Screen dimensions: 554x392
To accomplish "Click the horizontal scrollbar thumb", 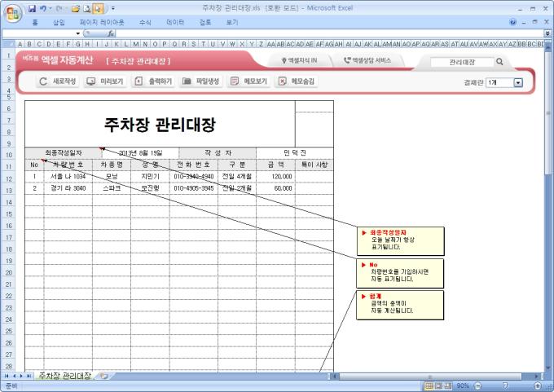I will pyautogui.click(x=430, y=377).
